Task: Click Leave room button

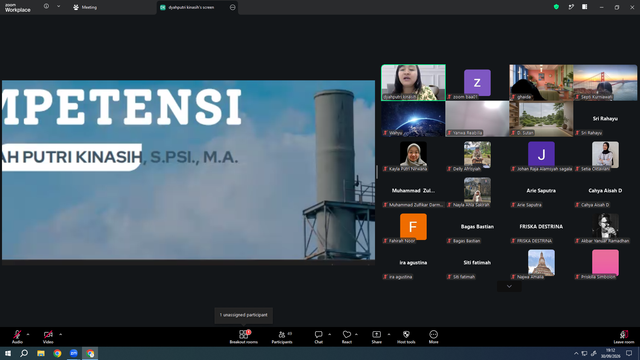Action: click(x=624, y=337)
